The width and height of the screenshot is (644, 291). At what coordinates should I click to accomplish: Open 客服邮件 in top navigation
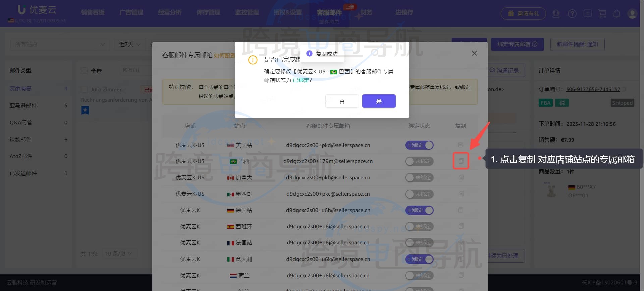[329, 13]
